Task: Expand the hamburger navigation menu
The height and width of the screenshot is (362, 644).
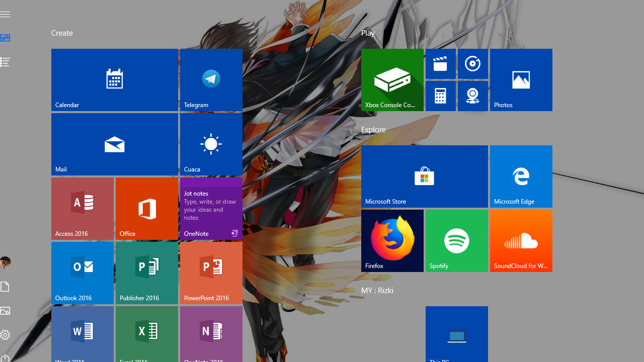Action: [5, 14]
